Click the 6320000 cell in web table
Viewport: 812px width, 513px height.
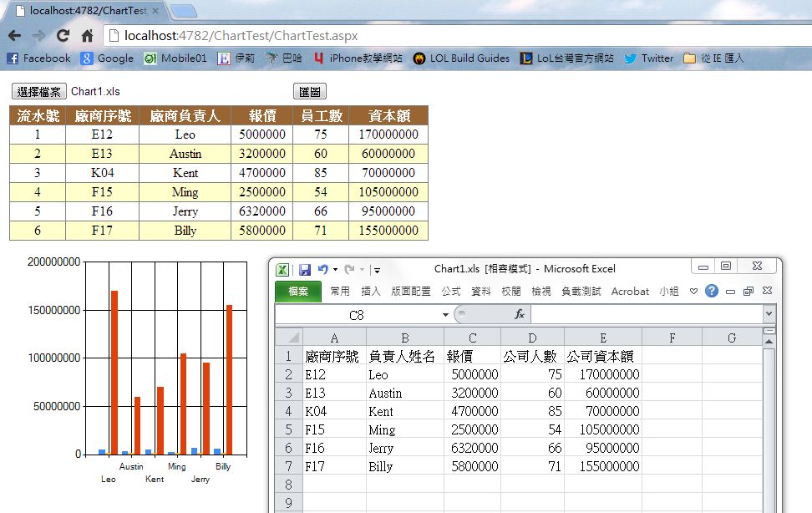(262, 211)
